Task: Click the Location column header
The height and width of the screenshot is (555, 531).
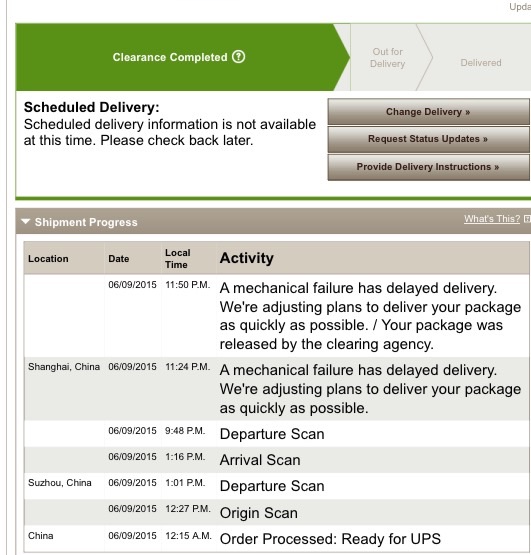Action: pyautogui.click(x=48, y=259)
